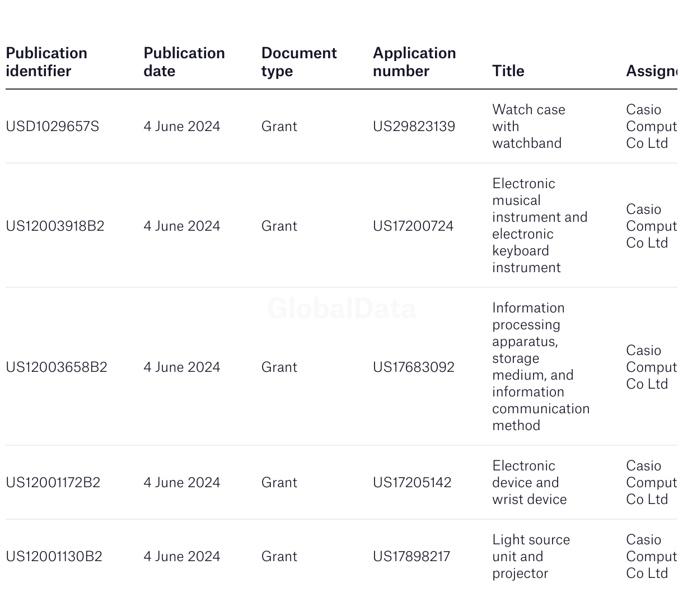Click application number US17898217
The width and height of the screenshot is (683, 616).
(x=411, y=557)
